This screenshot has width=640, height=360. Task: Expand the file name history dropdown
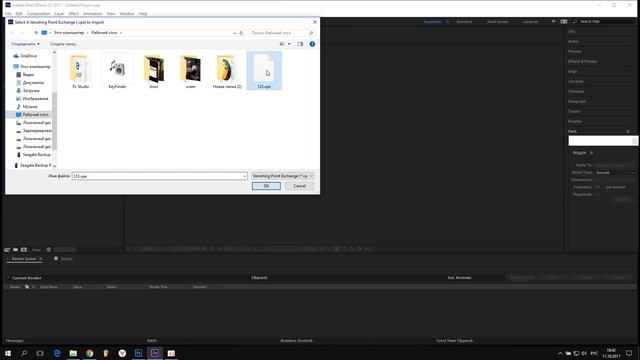pos(244,176)
